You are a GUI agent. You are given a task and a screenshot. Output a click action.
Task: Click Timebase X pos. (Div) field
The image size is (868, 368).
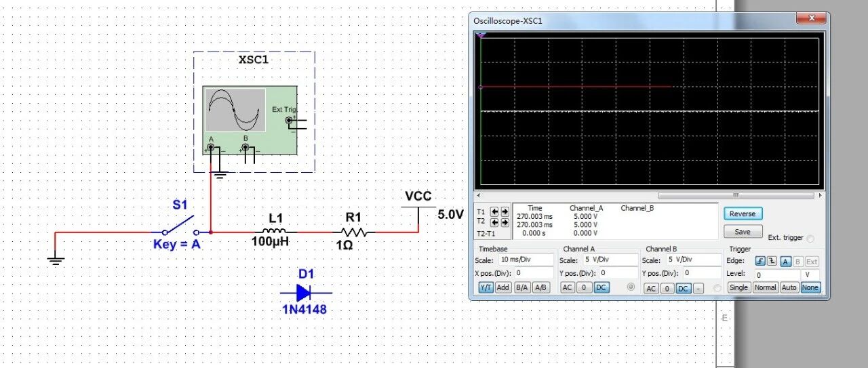click(x=534, y=273)
